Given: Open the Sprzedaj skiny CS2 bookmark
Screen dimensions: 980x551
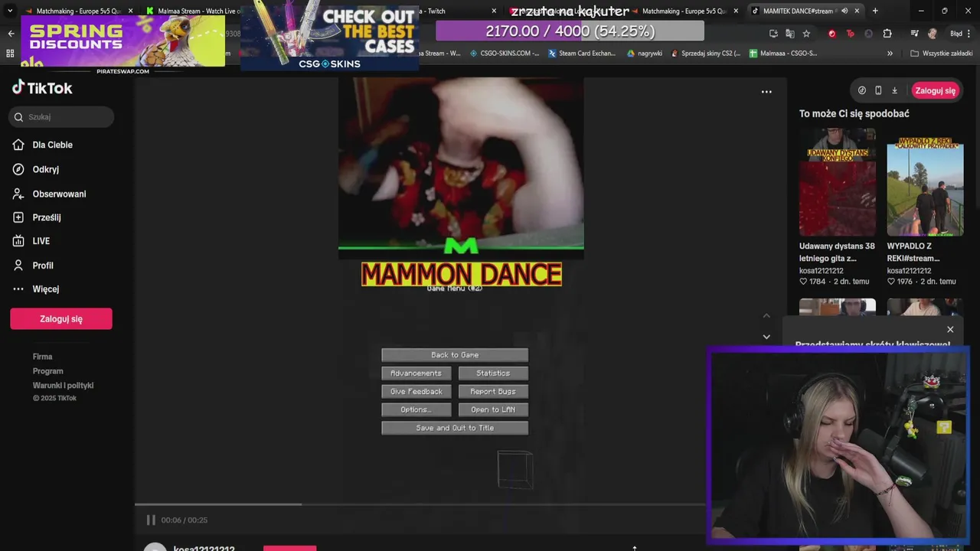Looking at the screenshot, I should click(x=705, y=54).
